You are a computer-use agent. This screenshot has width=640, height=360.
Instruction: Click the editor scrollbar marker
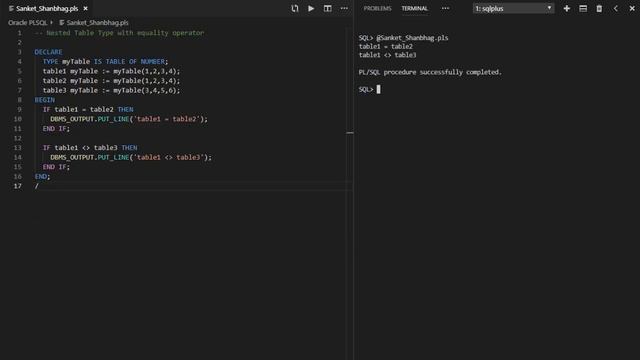tap(350, 133)
